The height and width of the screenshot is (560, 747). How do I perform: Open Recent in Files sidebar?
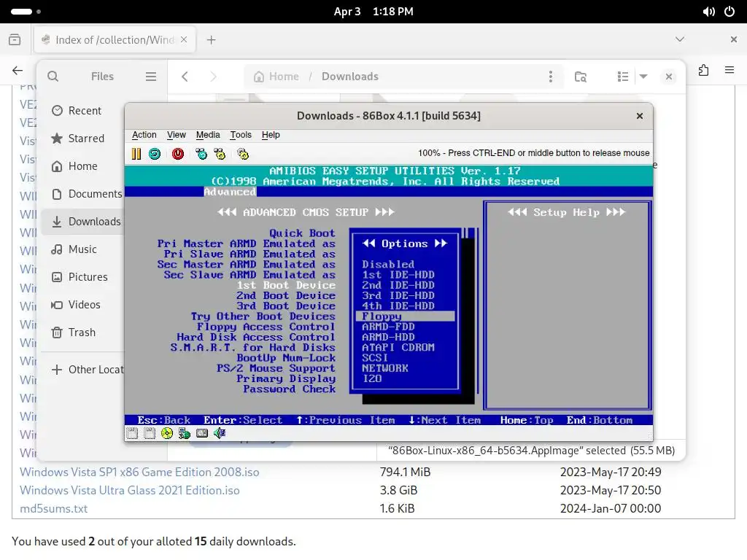(82, 111)
